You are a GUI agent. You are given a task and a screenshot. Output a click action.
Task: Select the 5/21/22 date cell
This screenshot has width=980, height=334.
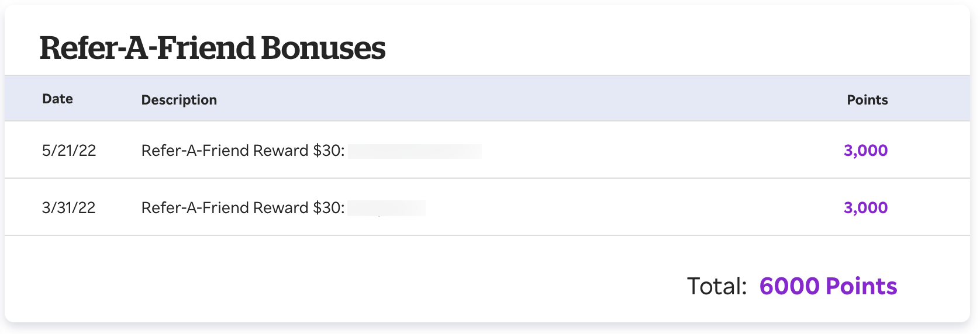tap(69, 151)
